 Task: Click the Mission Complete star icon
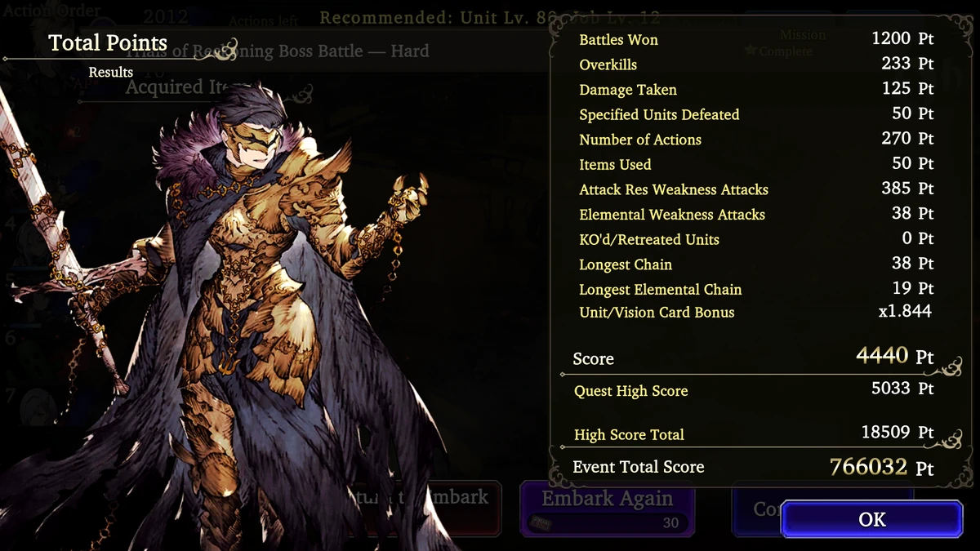(750, 51)
